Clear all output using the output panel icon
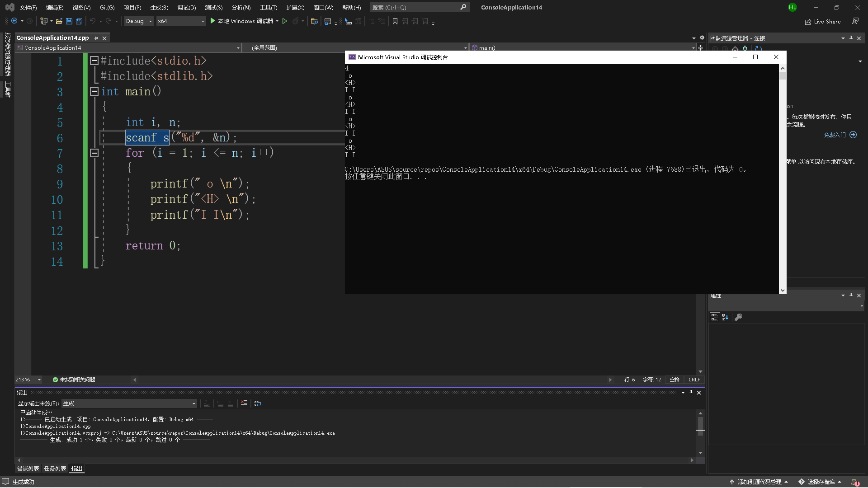This screenshot has width=868, height=488. pyautogui.click(x=244, y=404)
